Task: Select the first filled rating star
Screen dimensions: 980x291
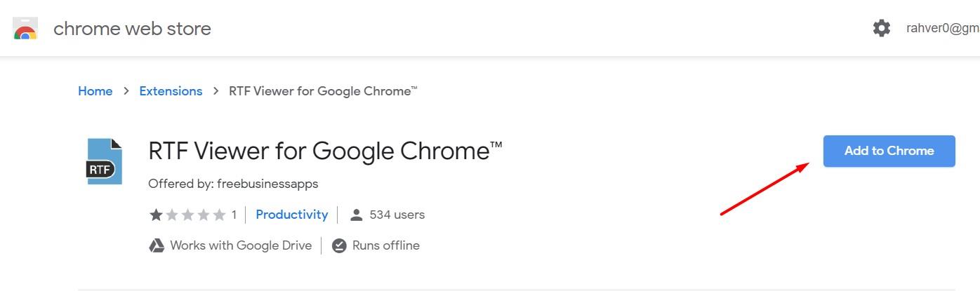Action: [x=156, y=215]
